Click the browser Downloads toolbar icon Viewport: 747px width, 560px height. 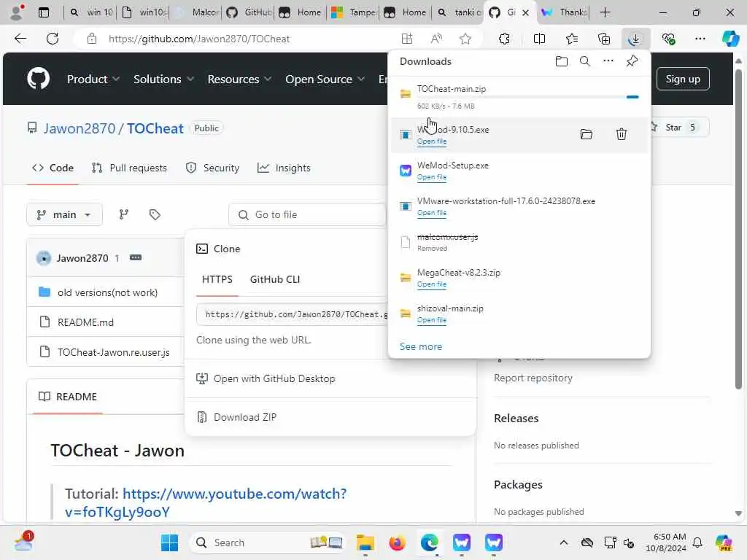(x=635, y=39)
